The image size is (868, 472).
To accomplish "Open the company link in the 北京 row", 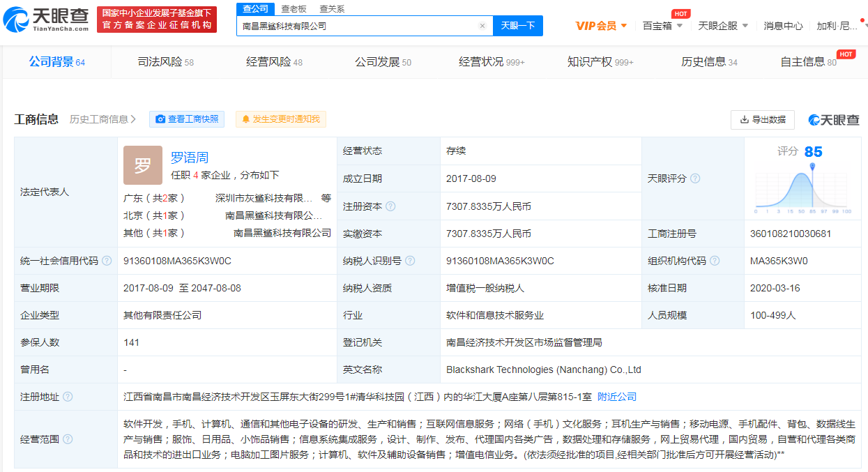I will (274, 215).
